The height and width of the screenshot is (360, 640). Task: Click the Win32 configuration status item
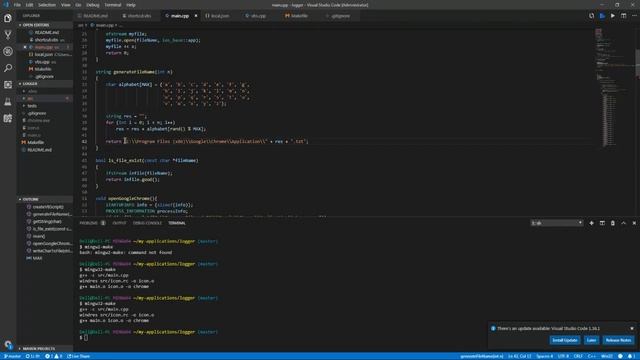pos(607,356)
